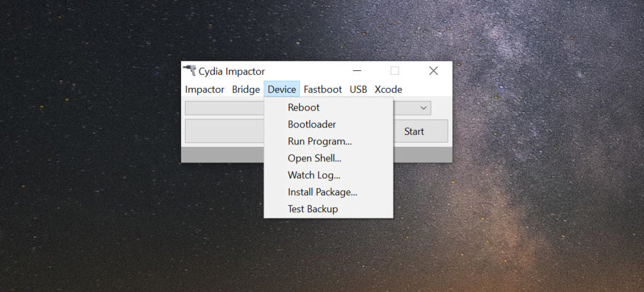Expand the device selection dropdown arrow

pos(423,108)
